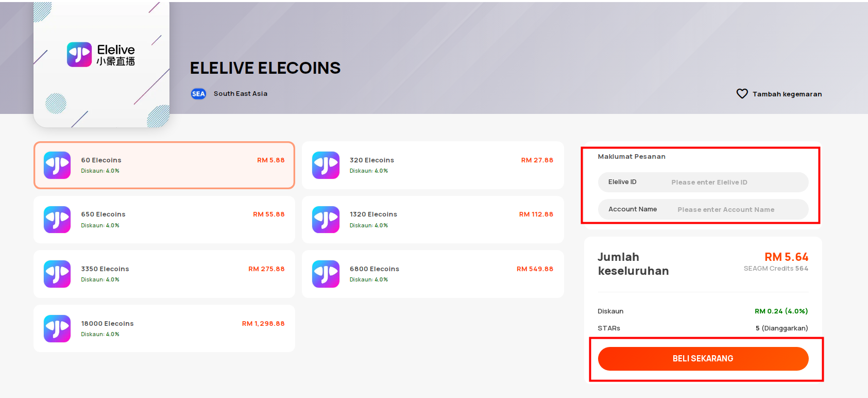Click the SEA region badge icon
The height and width of the screenshot is (398, 868).
198,94
